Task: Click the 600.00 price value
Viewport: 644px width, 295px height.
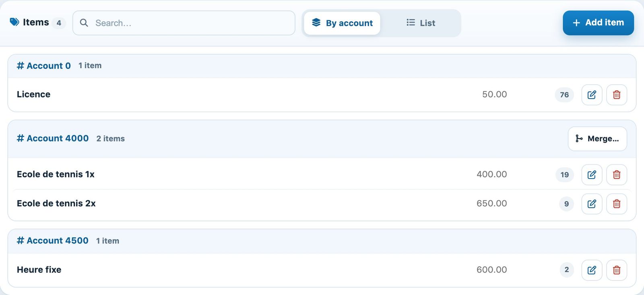Action: pyautogui.click(x=492, y=270)
